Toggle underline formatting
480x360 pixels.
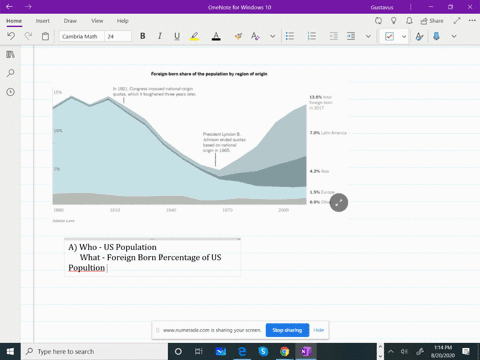177,36
